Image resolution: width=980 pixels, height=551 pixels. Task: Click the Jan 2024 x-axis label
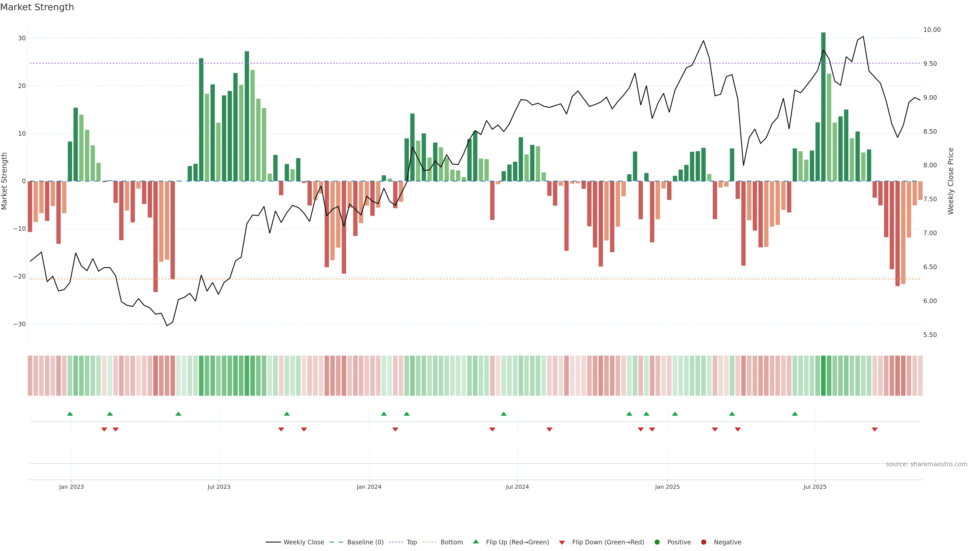coord(369,487)
